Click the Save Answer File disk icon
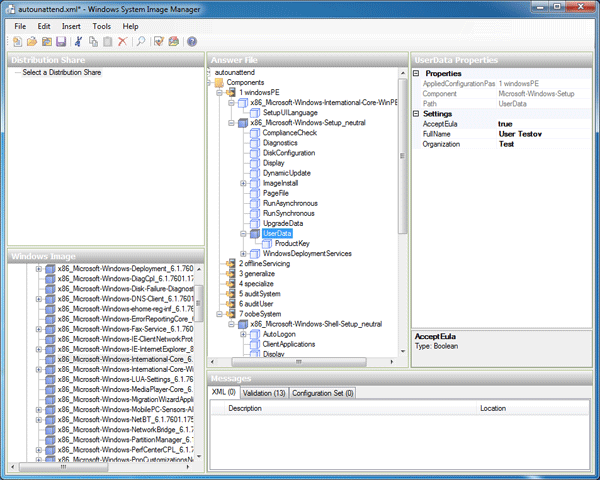Screen dimensions: 600x480 (x=60, y=42)
